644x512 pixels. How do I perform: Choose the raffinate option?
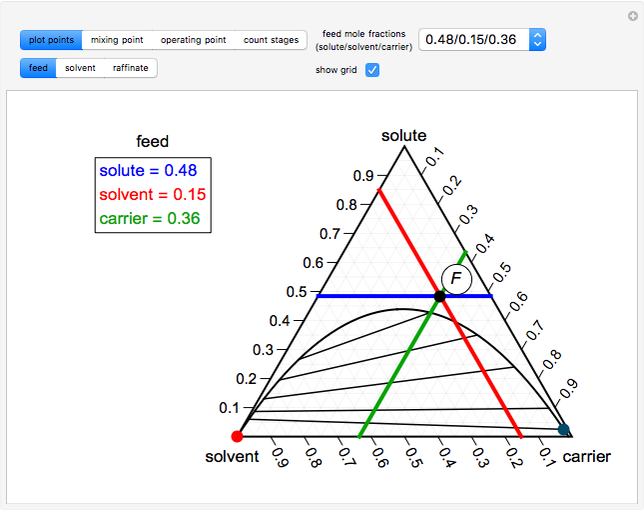(x=131, y=68)
